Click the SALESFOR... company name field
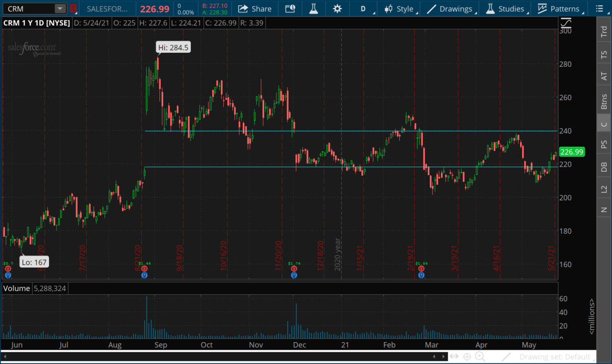Screen dimensions: 612x364 coord(108,9)
